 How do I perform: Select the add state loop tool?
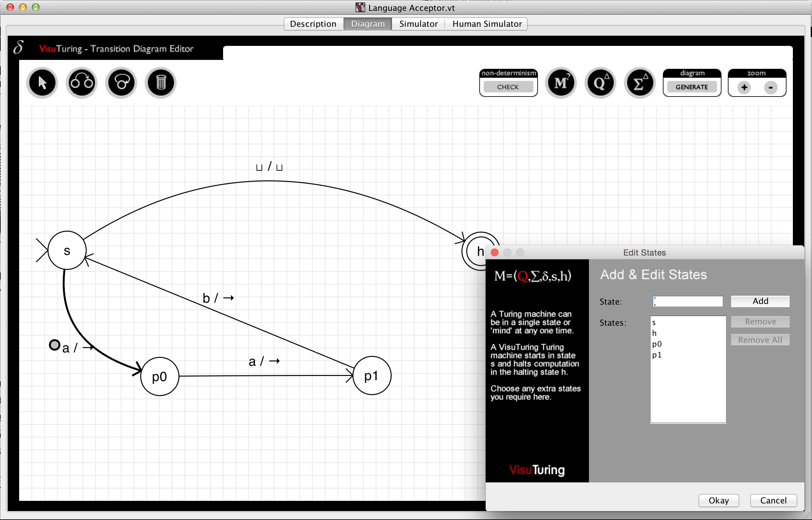pyautogui.click(x=121, y=83)
